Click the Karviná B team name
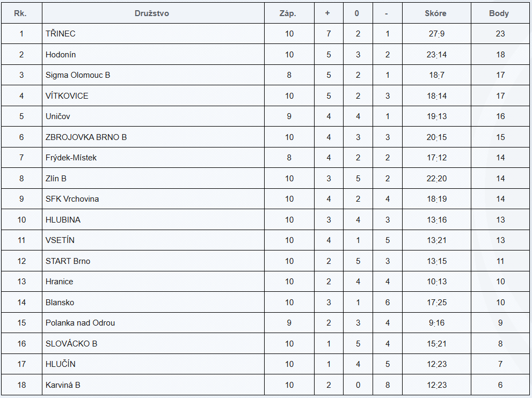The height and width of the screenshot is (398, 532). 63,385
